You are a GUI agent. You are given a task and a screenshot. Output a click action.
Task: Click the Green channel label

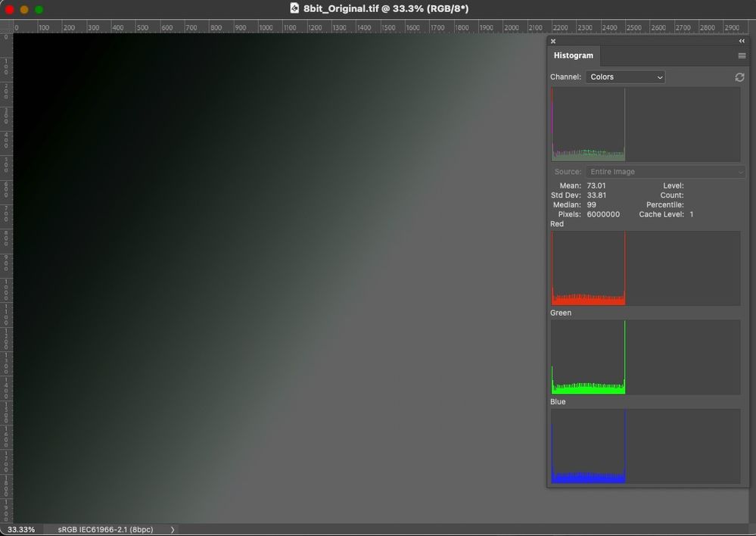[561, 313]
